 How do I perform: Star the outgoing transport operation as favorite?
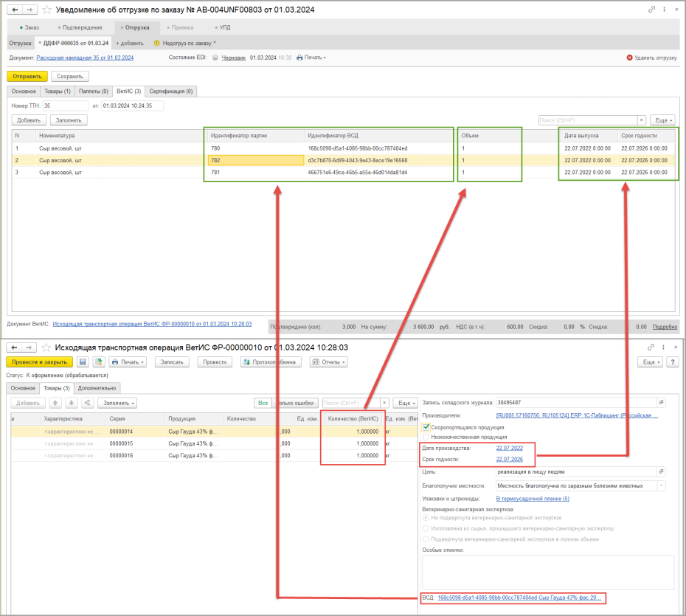pos(46,347)
